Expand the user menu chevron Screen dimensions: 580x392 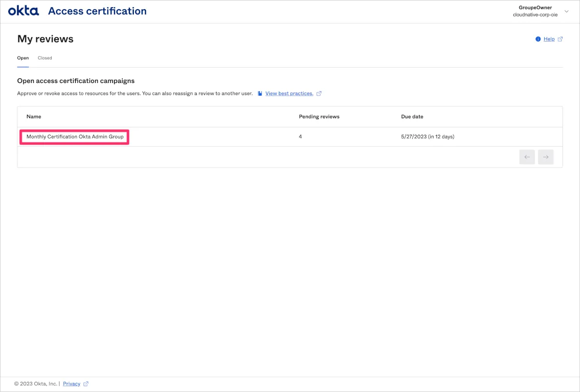point(567,11)
